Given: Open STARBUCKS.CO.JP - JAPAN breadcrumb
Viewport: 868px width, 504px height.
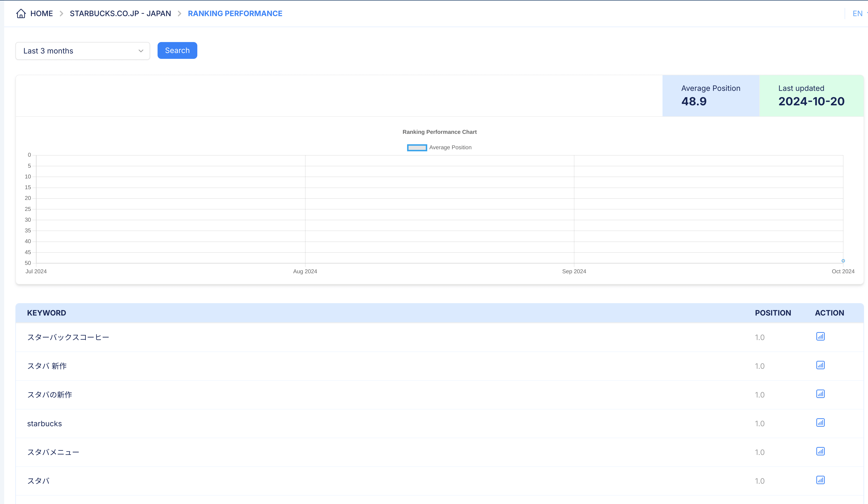Looking at the screenshot, I should [x=120, y=13].
